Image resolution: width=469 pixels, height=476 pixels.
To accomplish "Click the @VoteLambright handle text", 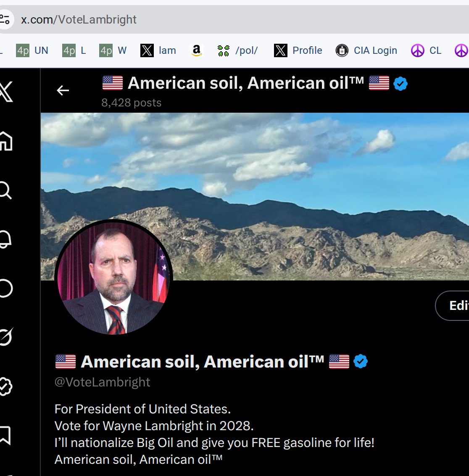I will click(x=102, y=382).
